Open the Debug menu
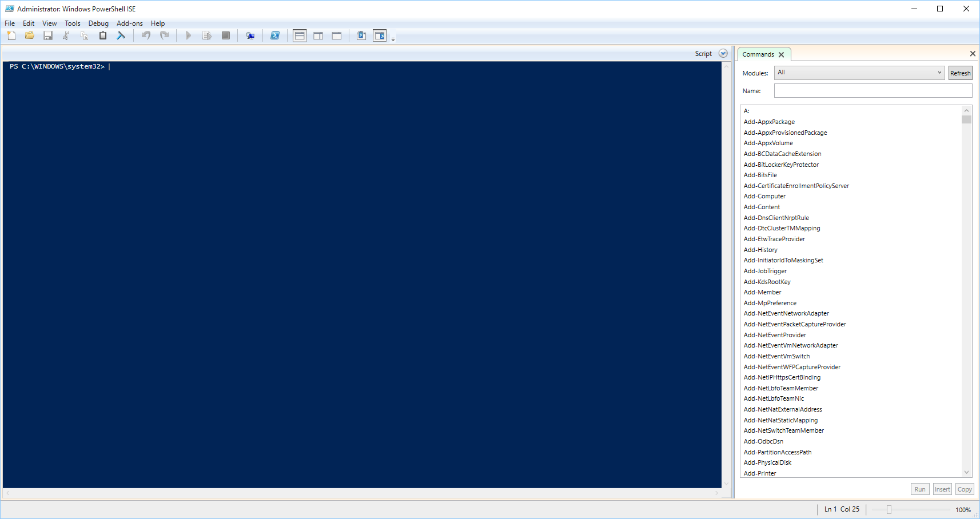 click(98, 23)
